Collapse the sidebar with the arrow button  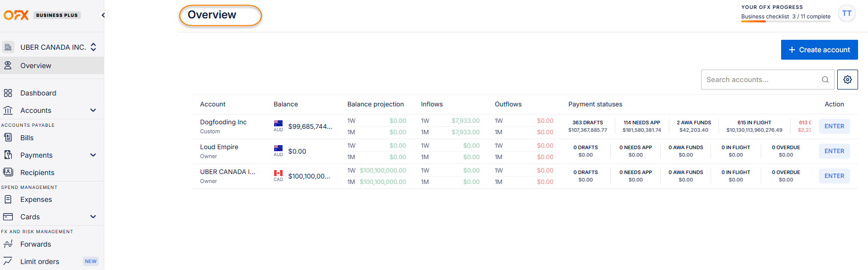tap(103, 15)
